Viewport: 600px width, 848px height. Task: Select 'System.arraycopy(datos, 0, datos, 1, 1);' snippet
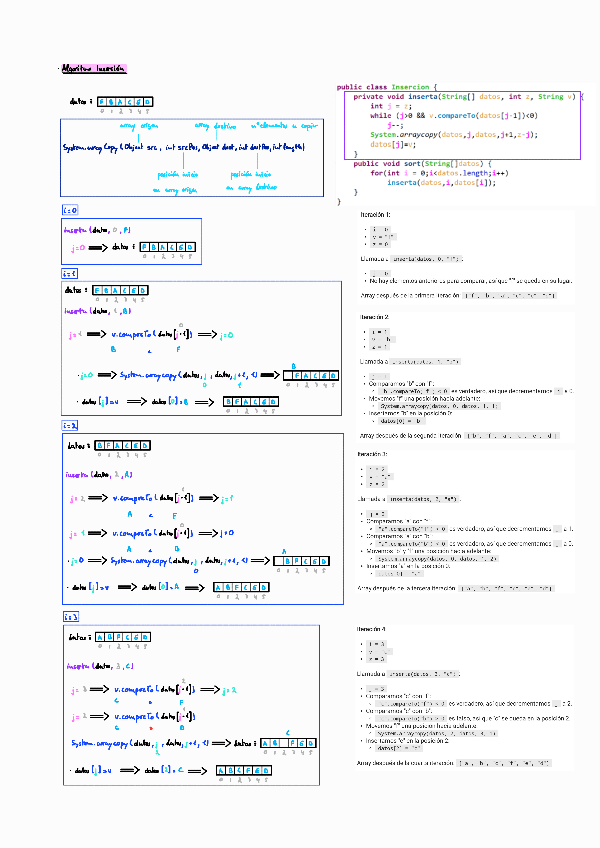click(439, 406)
